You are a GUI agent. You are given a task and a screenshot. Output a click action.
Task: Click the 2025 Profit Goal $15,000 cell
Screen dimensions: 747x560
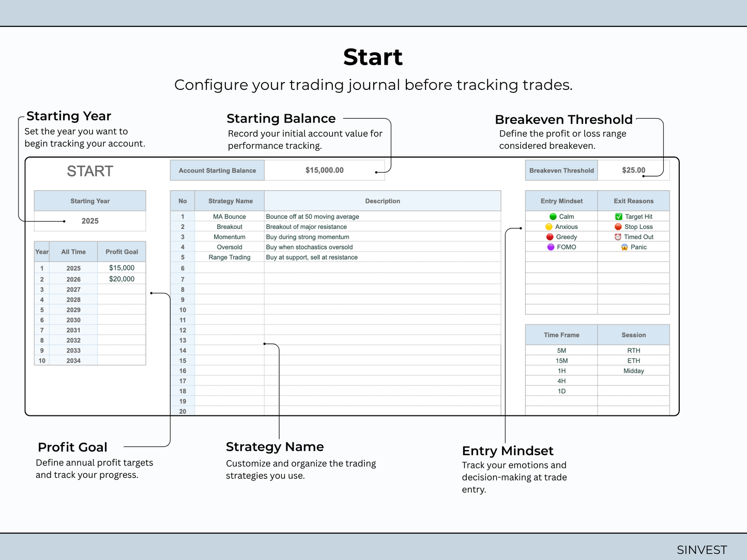[x=121, y=268]
